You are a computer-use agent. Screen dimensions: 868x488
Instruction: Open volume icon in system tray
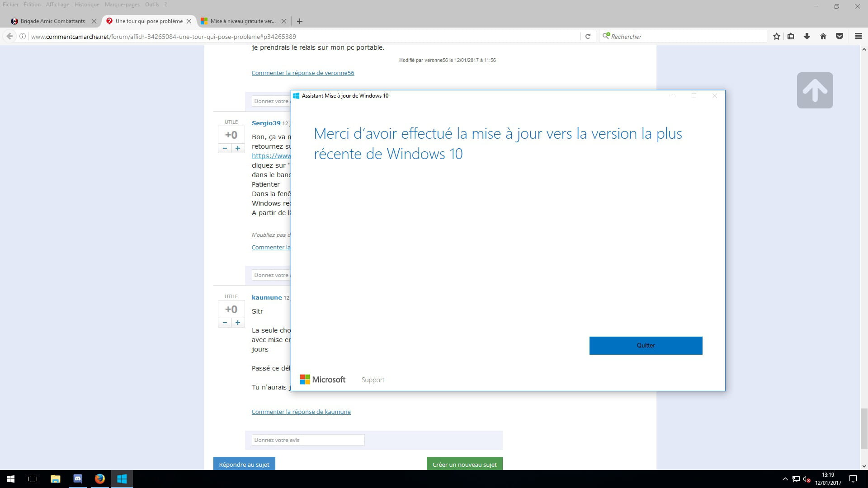[x=807, y=479]
